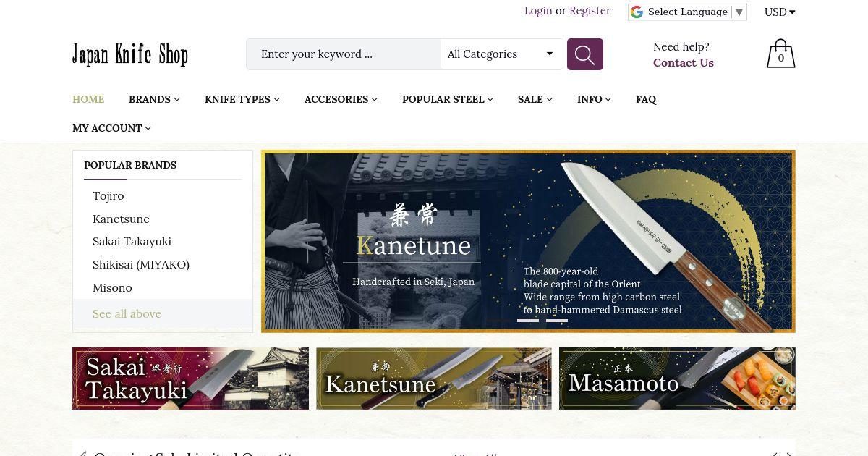Select Kanetsune in Popular Brands sidebar list
868x456 pixels.
point(121,219)
